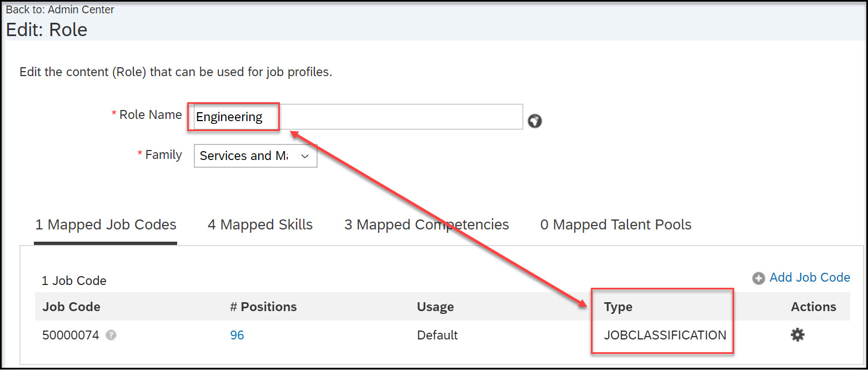Open the gear Actions icon for job code 50000074
Screen dimensions: 868x370
click(x=797, y=334)
